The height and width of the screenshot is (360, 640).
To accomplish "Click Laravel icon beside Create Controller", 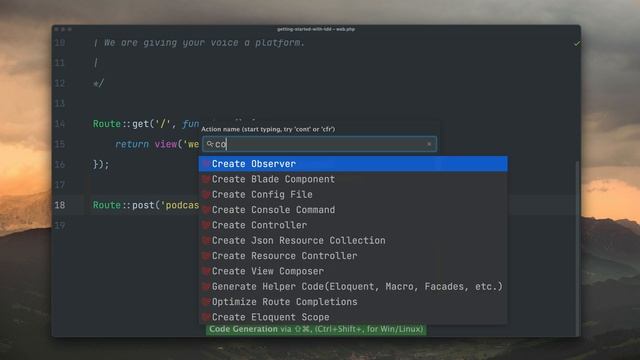I will click(206, 225).
